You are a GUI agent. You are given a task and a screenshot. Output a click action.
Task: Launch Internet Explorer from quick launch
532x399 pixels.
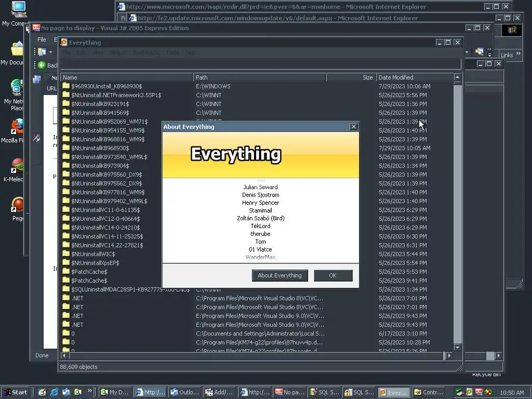click(54, 392)
